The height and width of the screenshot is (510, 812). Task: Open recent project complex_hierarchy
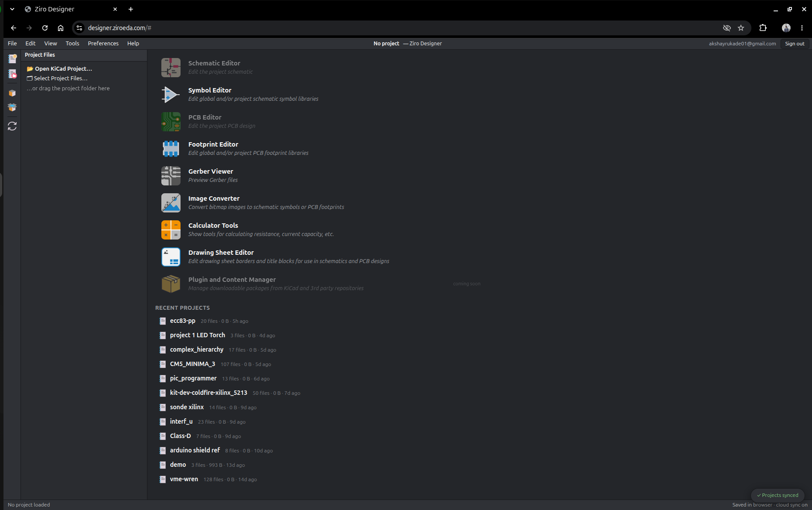point(197,349)
